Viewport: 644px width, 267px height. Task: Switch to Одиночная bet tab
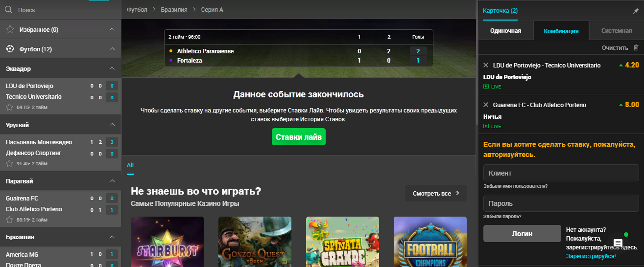tap(506, 31)
